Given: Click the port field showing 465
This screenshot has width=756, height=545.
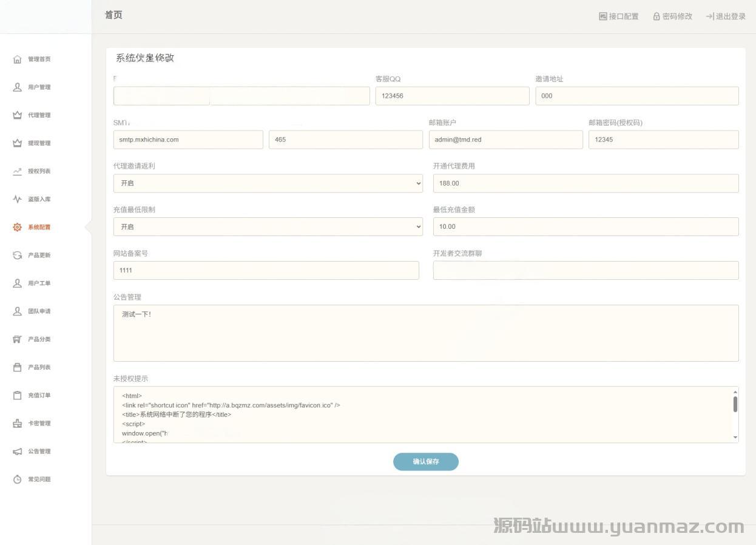Looking at the screenshot, I should (x=346, y=140).
